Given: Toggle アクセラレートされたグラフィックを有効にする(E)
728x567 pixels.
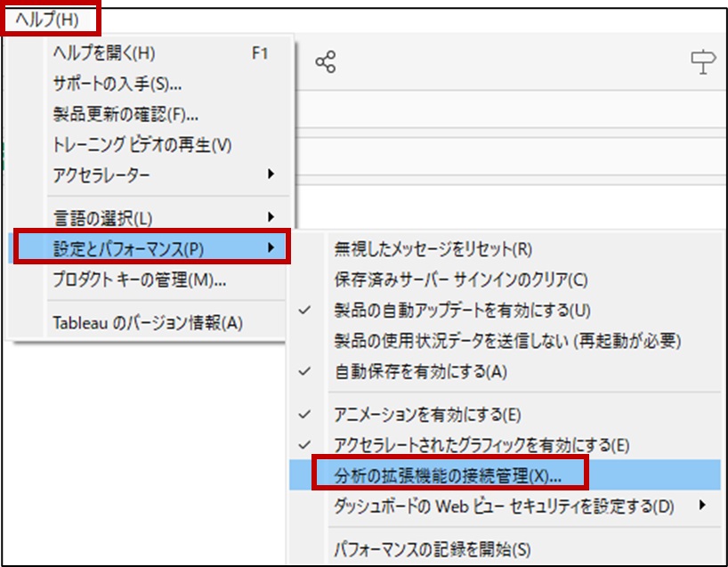Looking at the screenshot, I should (481, 444).
